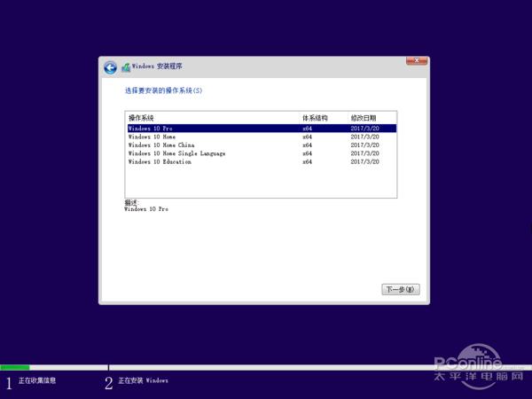Click the Windows setup program icon
The image size is (532, 399).
pyautogui.click(x=126, y=67)
